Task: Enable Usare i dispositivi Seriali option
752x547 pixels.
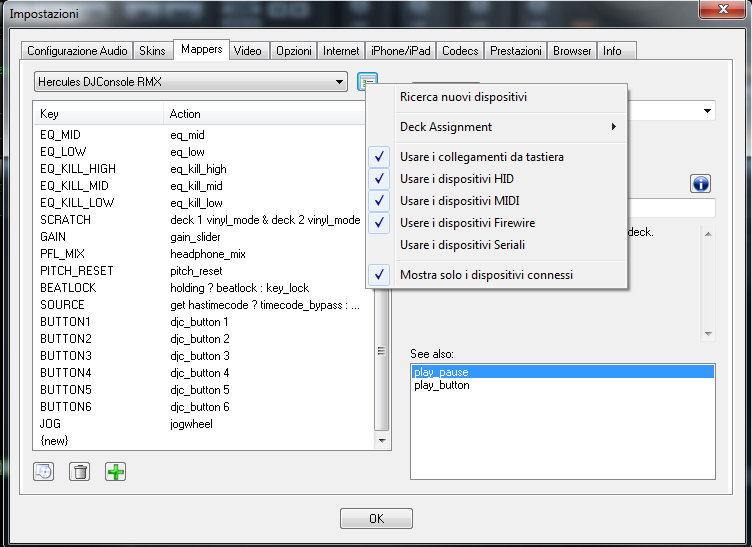Action: (497, 245)
